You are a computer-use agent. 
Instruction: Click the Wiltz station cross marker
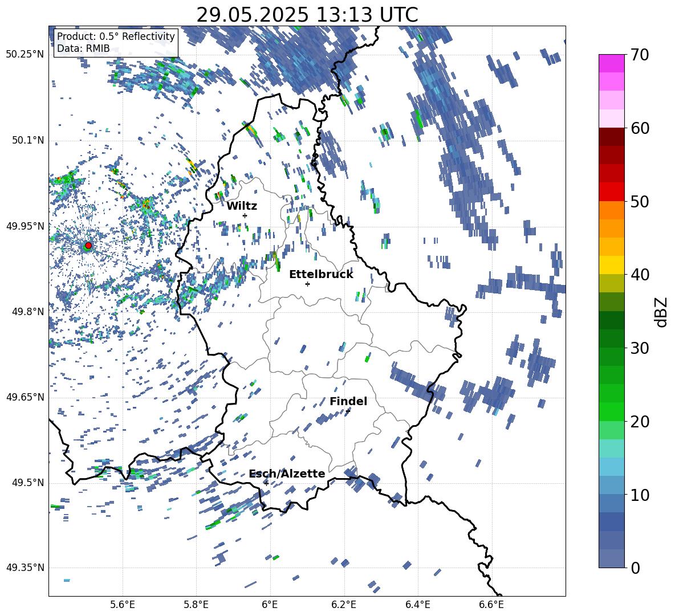click(x=245, y=215)
